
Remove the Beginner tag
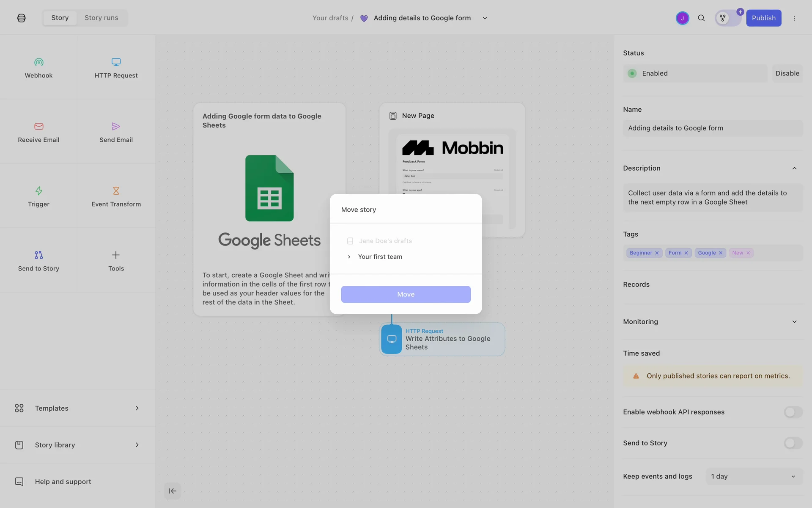point(657,253)
